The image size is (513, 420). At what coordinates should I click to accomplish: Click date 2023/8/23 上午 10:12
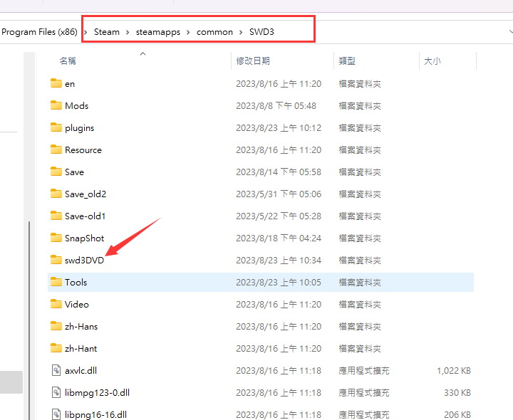tap(279, 128)
